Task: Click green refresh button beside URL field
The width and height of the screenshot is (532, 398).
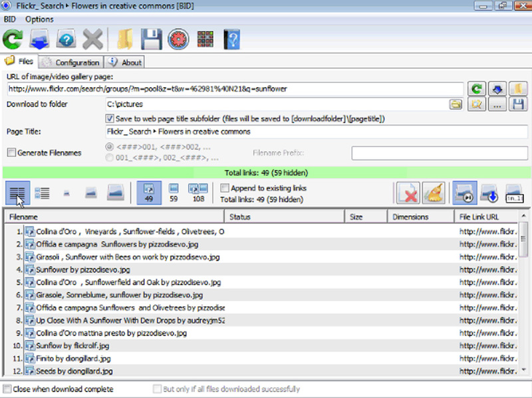Action: click(477, 89)
